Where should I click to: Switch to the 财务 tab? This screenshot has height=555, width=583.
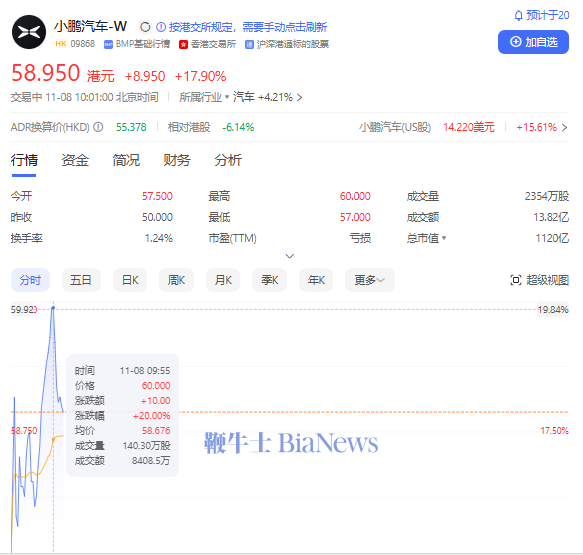click(x=177, y=160)
